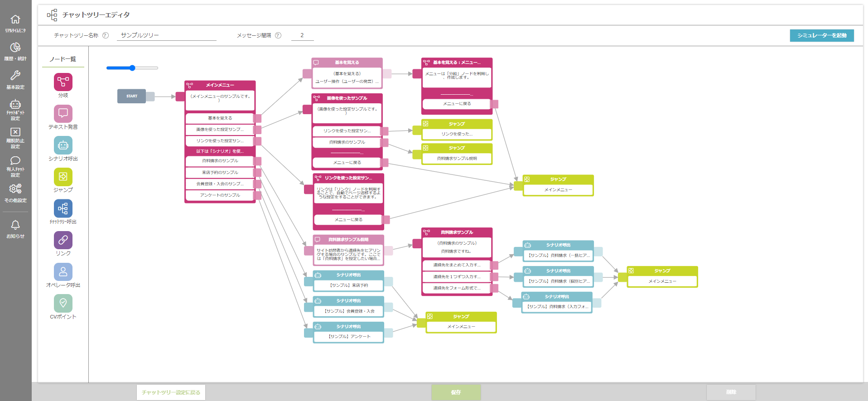
Task: Click the チャットツリー名称 input field
Action: click(x=167, y=35)
